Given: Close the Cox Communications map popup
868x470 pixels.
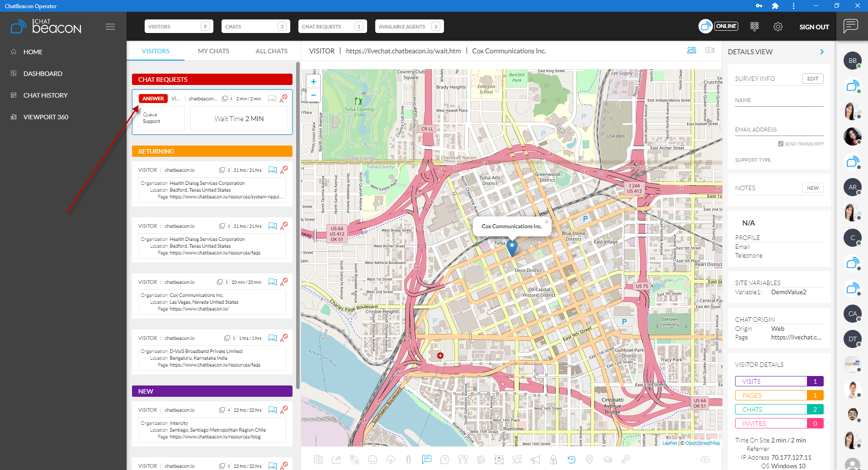Looking at the screenshot, I should [547, 222].
